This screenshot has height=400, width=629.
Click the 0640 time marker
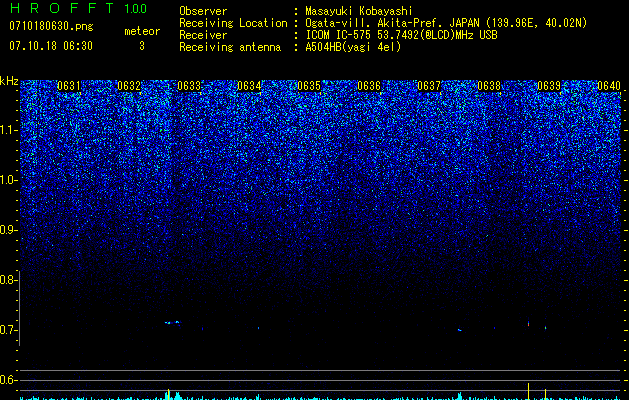pos(609,86)
